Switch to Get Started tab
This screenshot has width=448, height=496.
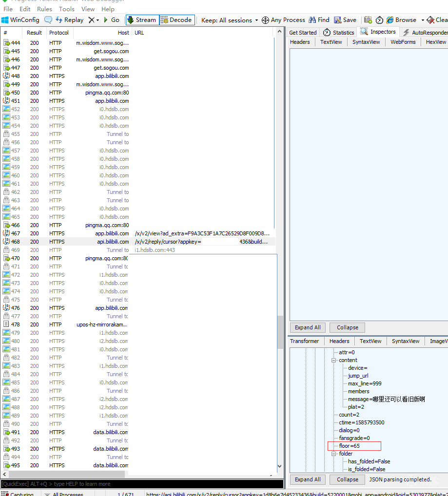click(303, 33)
